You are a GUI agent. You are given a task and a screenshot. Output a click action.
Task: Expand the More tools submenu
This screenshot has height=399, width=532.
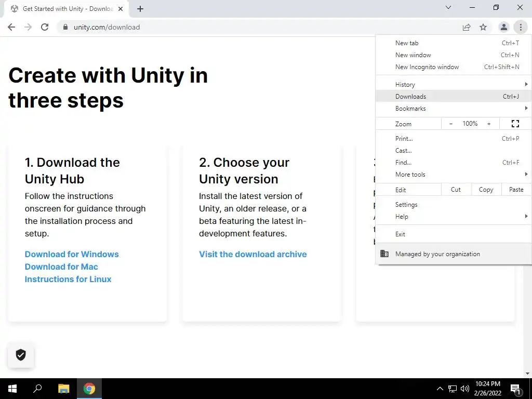click(454, 175)
